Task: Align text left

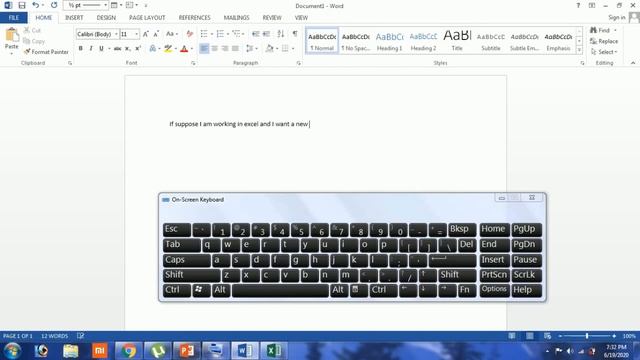Action: [x=204, y=49]
